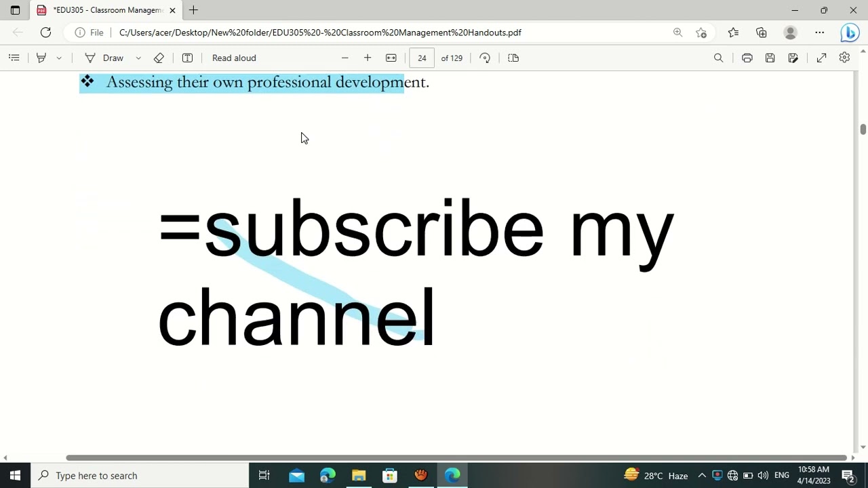Viewport: 868px width, 488px height.
Task: Open Task View on taskbar
Action: 264,475
